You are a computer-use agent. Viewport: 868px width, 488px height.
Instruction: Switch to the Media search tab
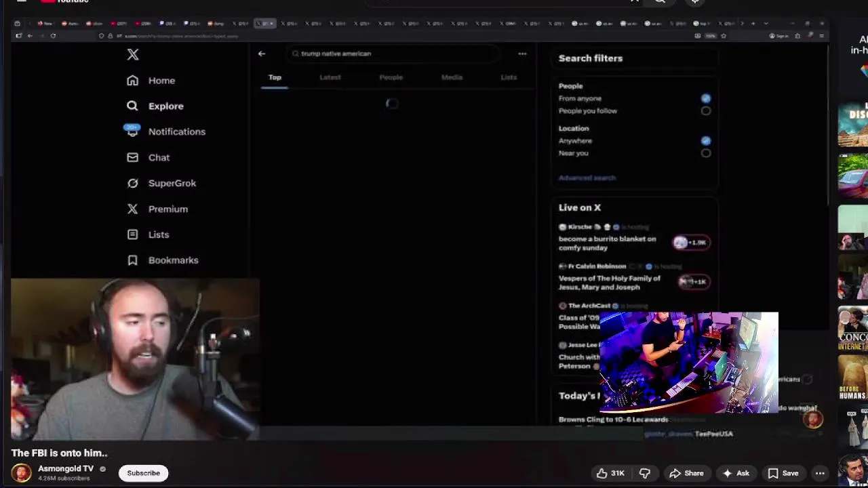click(x=452, y=77)
